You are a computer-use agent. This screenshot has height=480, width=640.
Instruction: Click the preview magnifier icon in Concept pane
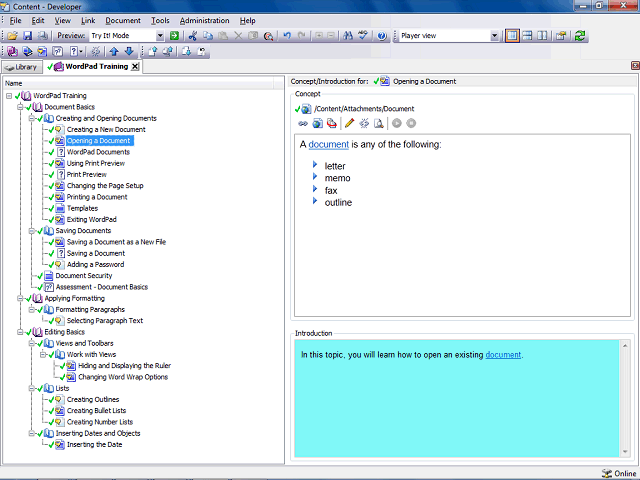(x=379, y=123)
